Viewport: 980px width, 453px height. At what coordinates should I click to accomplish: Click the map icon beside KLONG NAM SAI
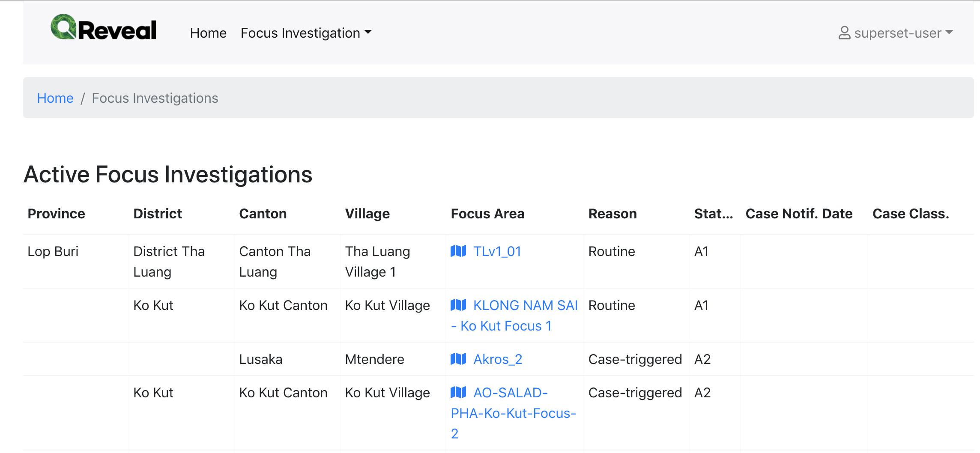point(459,305)
